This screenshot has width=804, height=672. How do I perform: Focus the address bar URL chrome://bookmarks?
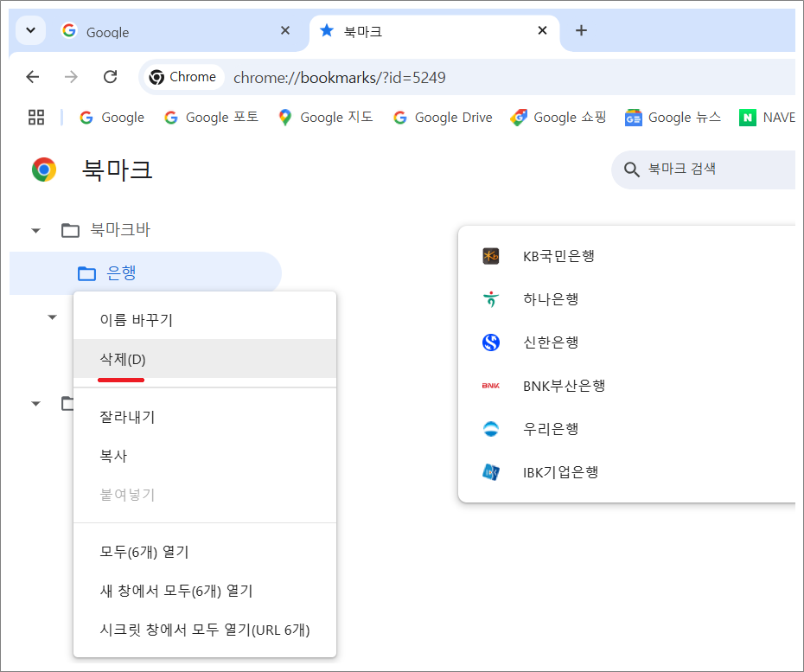coord(340,78)
